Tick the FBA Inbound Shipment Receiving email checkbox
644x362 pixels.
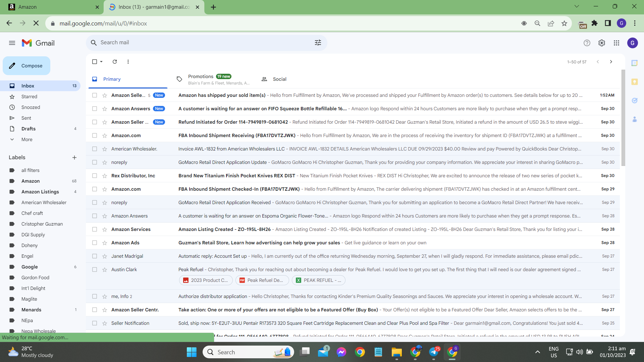click(95, 135)
